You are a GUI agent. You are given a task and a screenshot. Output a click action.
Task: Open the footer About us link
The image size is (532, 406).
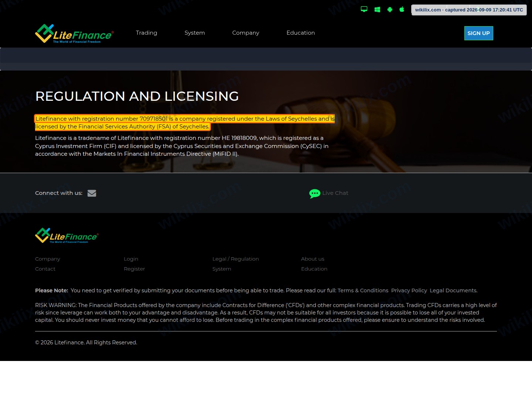click(x=313, y=259)
